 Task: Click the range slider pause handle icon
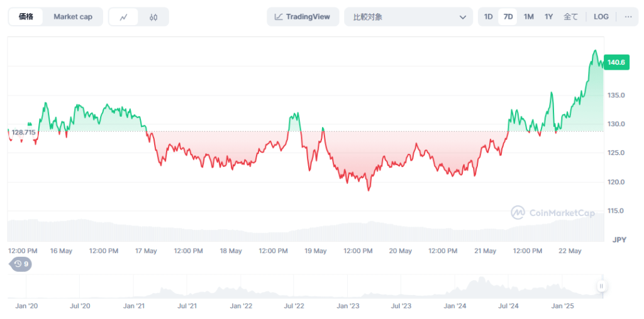pyautogui.click(x=601, y=286)
